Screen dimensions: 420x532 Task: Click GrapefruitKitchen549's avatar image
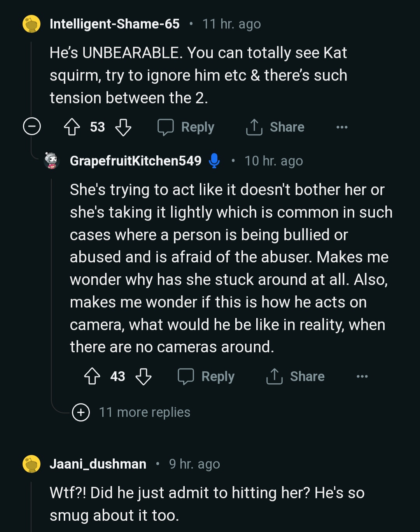coord(51,160)
